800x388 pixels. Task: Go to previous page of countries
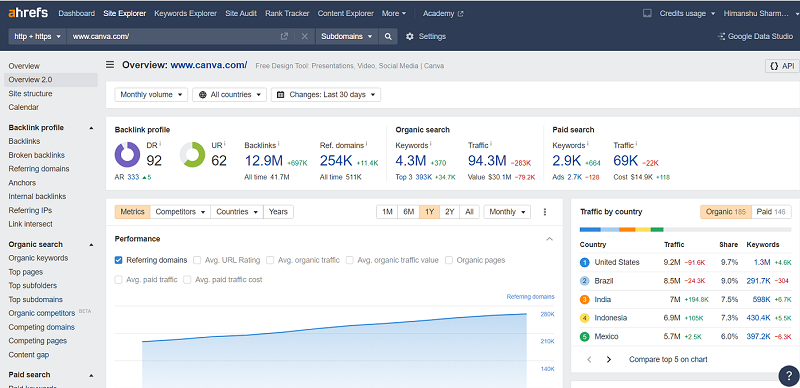pyautogui.click(x=589, y=359)
